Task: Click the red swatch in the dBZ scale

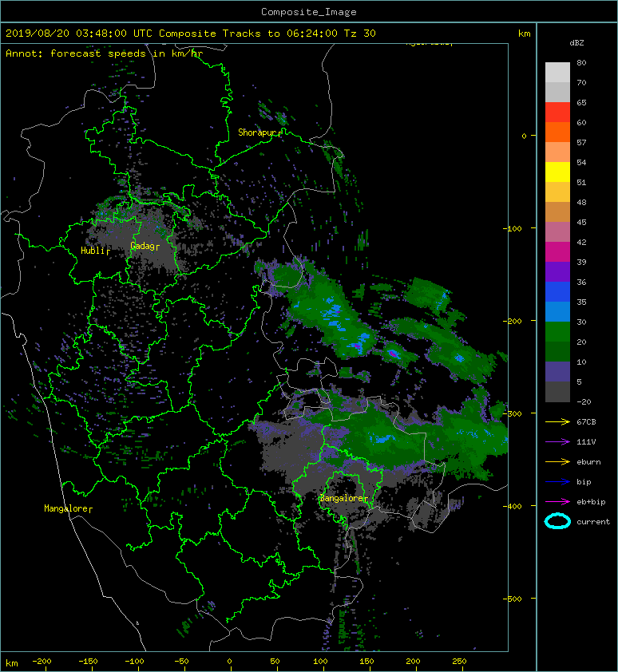Action: coord(557,113)
